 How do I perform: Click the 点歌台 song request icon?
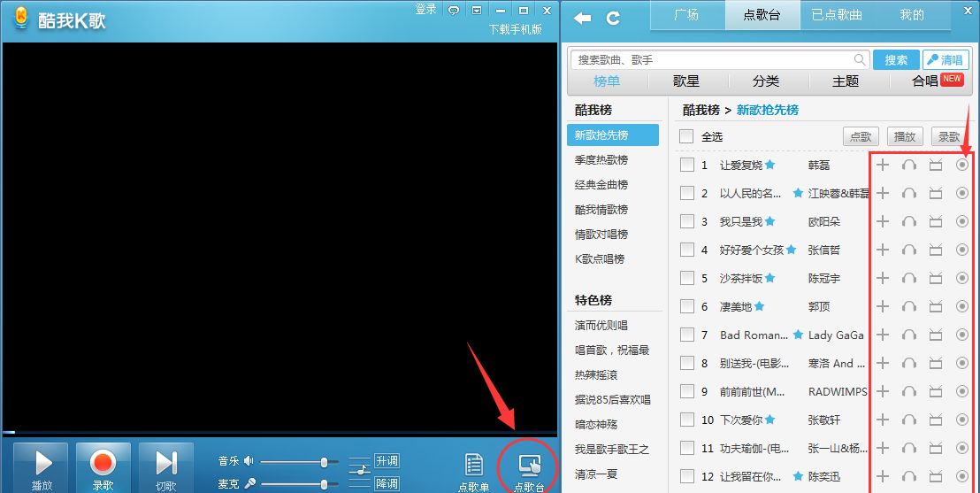coord(529,465)
